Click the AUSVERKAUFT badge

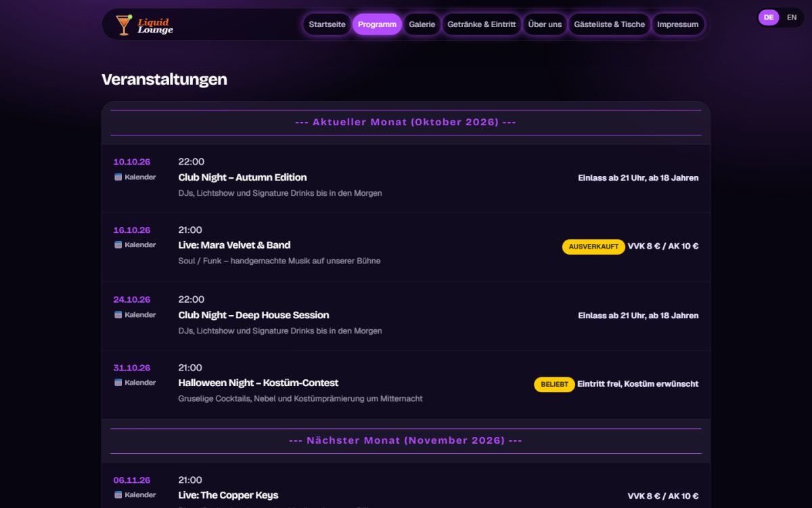[593, 247]
